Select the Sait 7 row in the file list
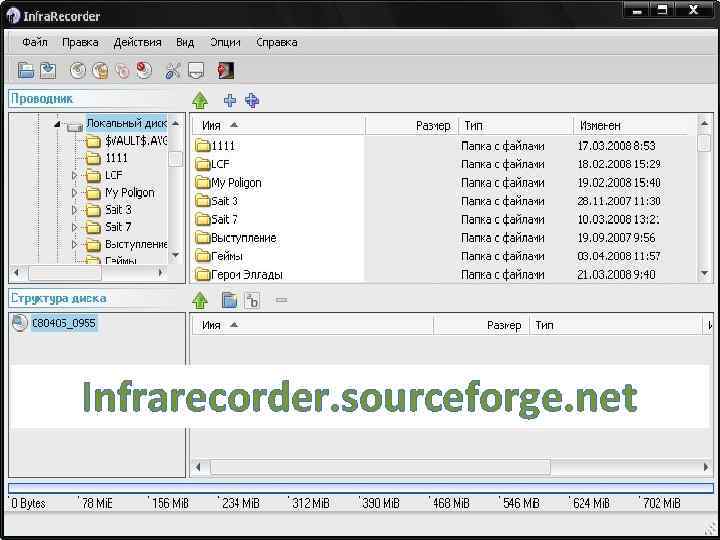The height and width of the screenshot is (540, 720). 445,219
